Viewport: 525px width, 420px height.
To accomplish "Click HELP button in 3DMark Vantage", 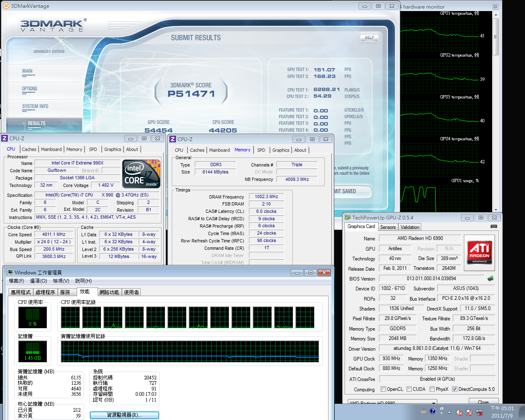I will (369, 37).
